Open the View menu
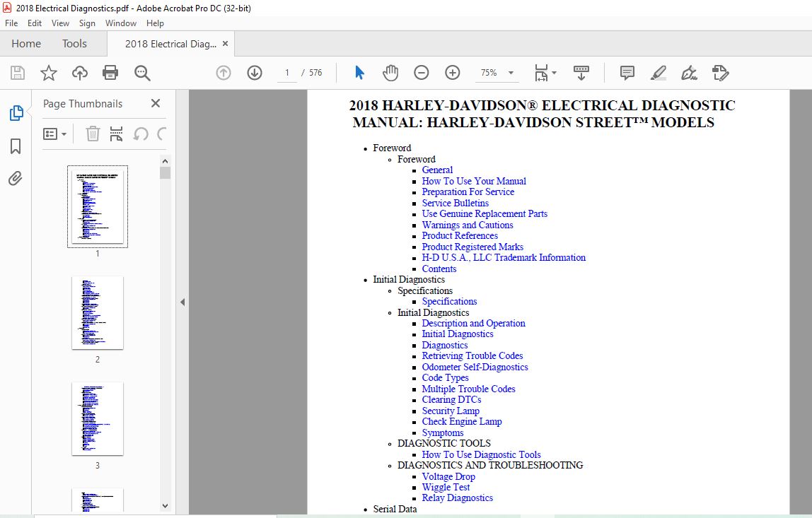The width and height of the screenshot is (812, 518). coord(60,23)
